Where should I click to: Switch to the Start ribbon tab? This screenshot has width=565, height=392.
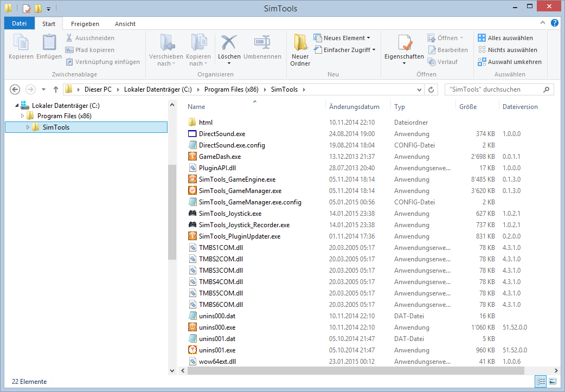pos(49,24)
